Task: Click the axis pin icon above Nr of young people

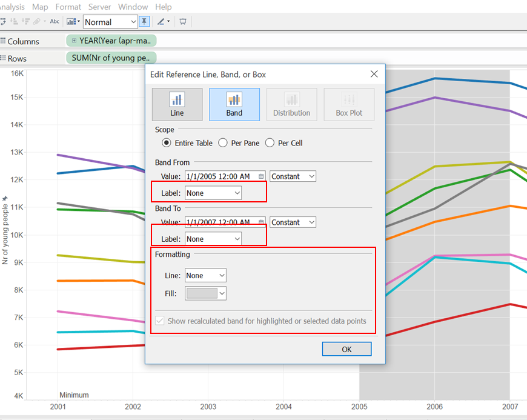Action: pos(5,198)
